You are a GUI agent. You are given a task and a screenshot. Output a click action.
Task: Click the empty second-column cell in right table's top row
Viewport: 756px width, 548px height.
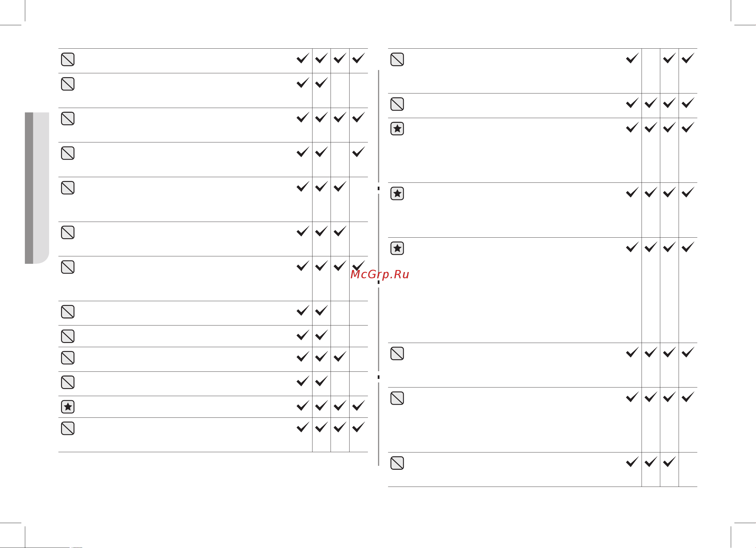pos(651,71)
